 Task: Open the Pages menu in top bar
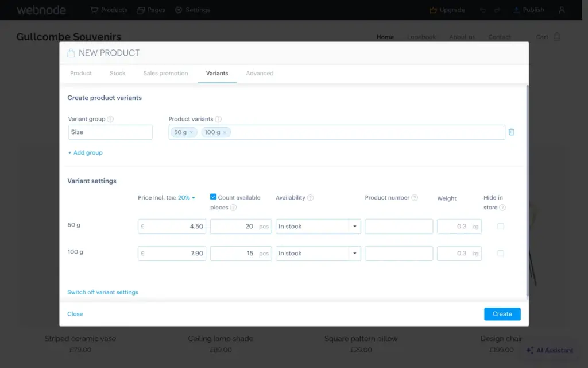[151, 10]
